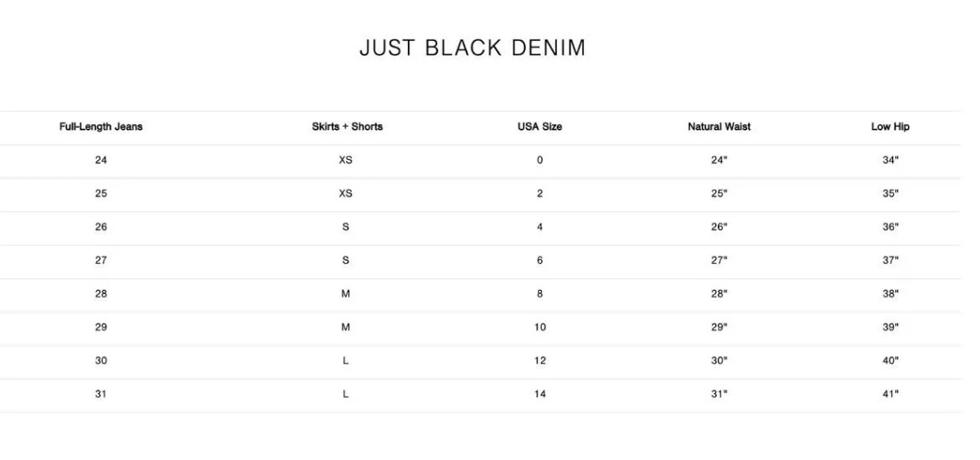Image resolution: width=980 pixels, height=460 pixels.
Task: Click the Natural Waist column header
Action: (x=719, y=127)
